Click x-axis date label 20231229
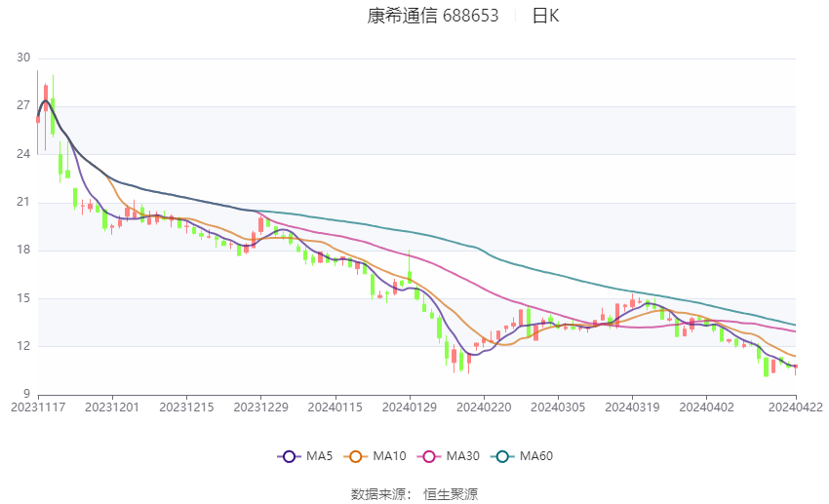 coord(260,407)
